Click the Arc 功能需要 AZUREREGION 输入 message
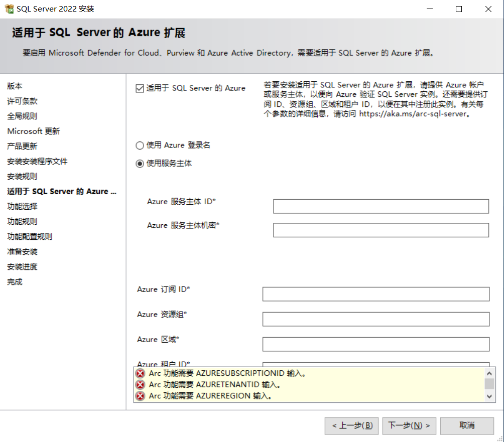504x442 pixels. (210, 396)
